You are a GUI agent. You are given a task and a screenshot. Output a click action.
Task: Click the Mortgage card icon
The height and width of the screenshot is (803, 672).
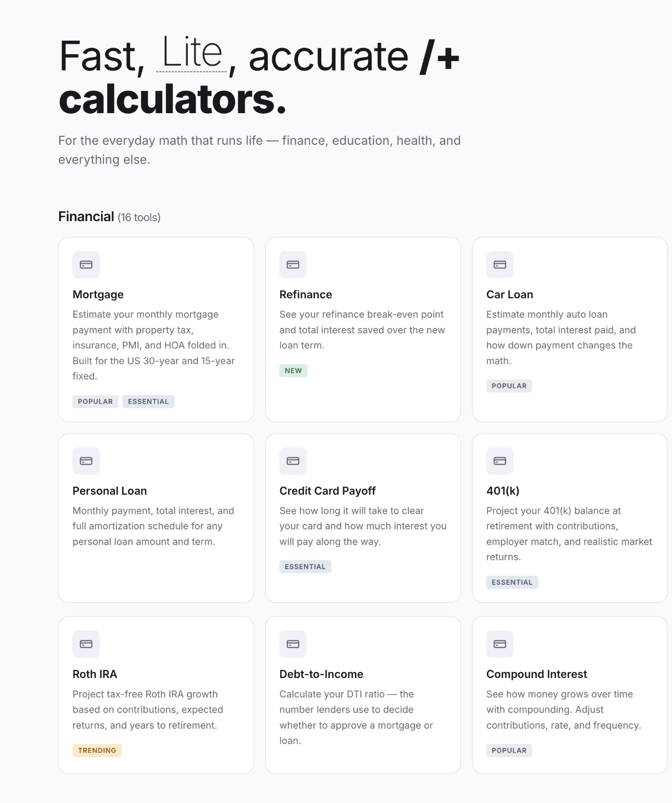tap(86, 265)
